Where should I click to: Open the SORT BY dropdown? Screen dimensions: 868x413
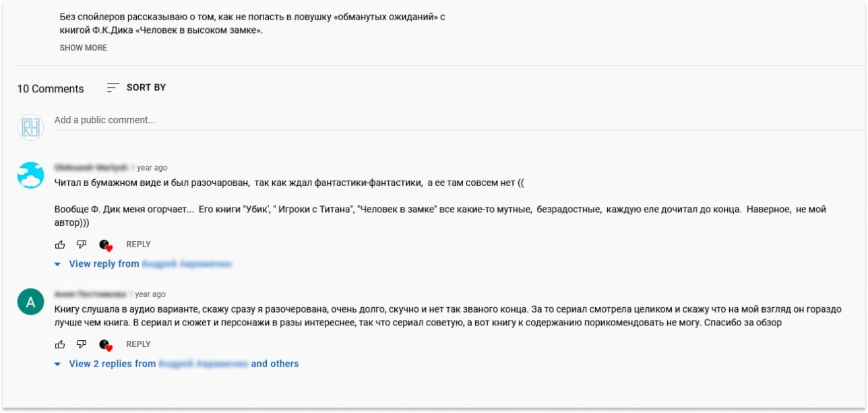(146, 88)
